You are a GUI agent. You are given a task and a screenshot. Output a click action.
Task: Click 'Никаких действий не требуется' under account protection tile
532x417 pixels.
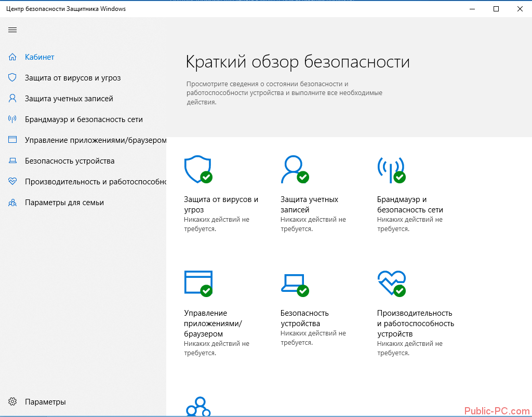pos(313,224)
